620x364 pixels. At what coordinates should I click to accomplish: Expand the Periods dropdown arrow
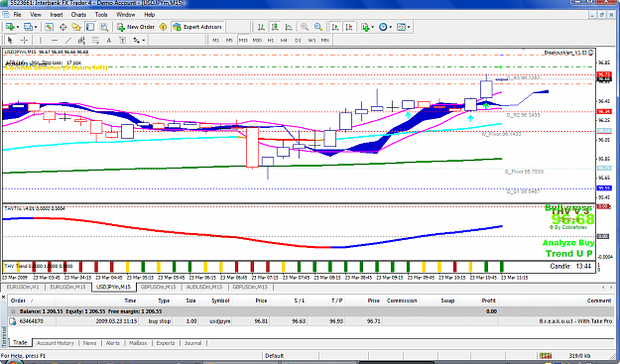coord(390,27)
